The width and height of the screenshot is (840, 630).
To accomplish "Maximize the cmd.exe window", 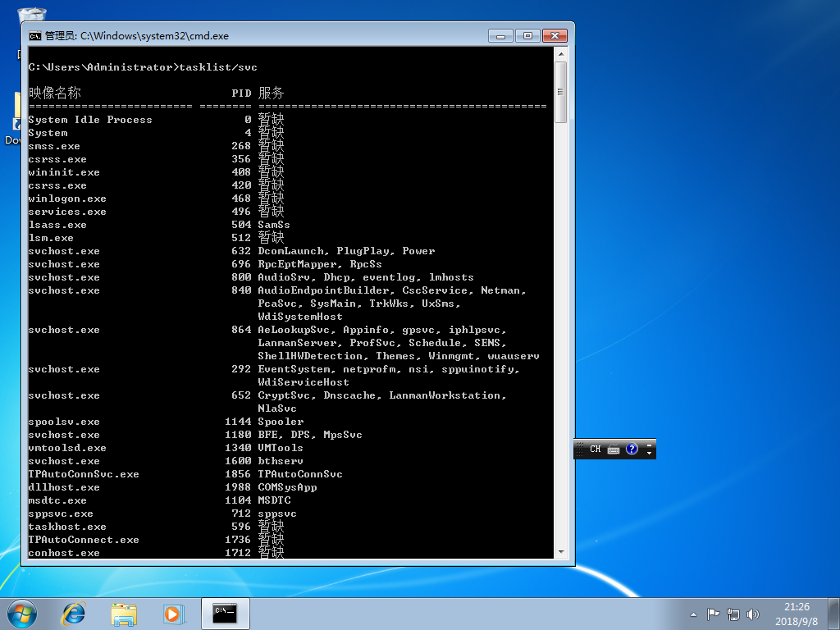I will tap(527, 36).
